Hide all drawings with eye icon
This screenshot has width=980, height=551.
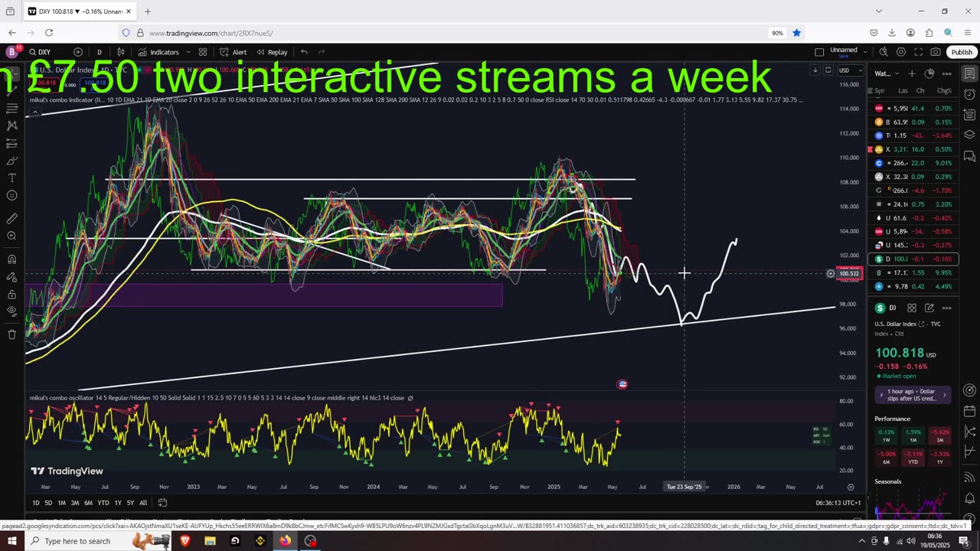coord(11,311)
